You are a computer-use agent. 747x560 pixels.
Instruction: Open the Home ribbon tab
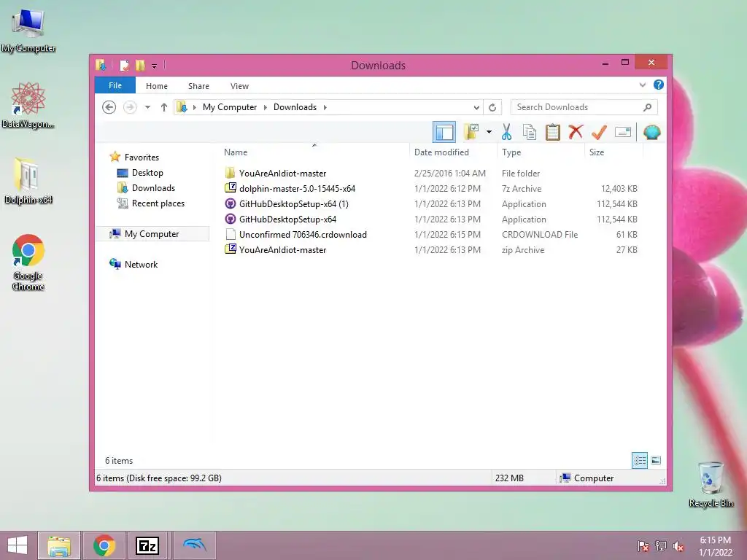coord(157,86)
